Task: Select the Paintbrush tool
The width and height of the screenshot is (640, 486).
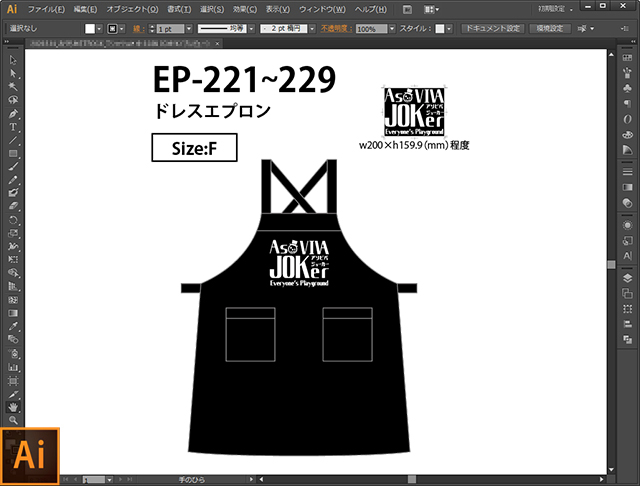Action: [x=13, y=166]
